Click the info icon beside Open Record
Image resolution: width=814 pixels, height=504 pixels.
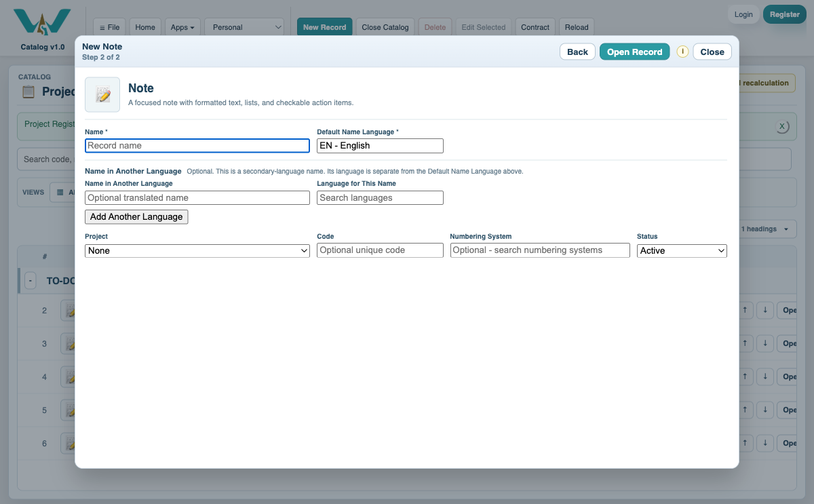pos(682,52)
